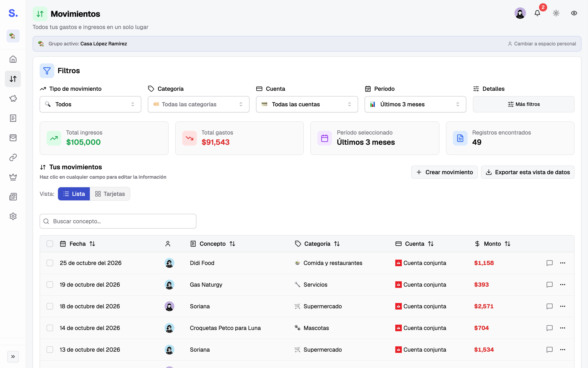Open more options for Croquetas Petco row
588x368 pixels.
[x=563, y=328]
